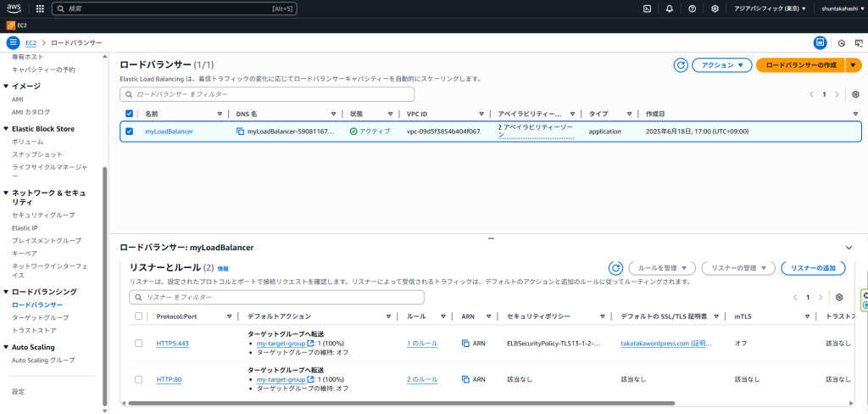Open the アジアパシフィック (東京) region selector
This screenshot has width=868, height=414.
click(x=770, y=8)
